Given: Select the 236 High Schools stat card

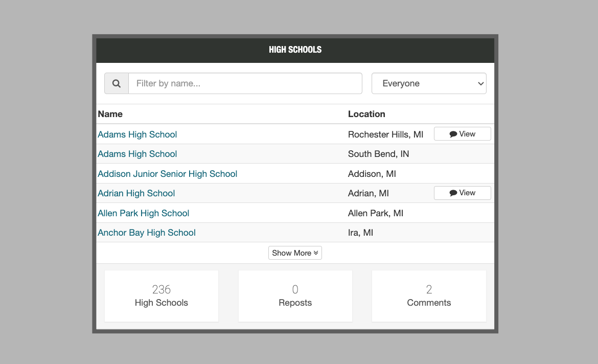Looking at the screenshot, I should pos(162,296).
